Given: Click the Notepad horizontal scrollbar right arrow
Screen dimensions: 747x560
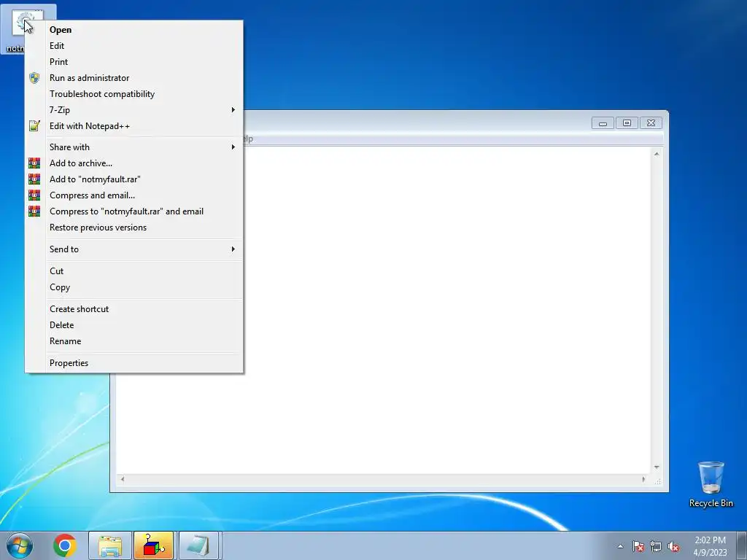Looking at the screenshot, I should coord(643,479).
